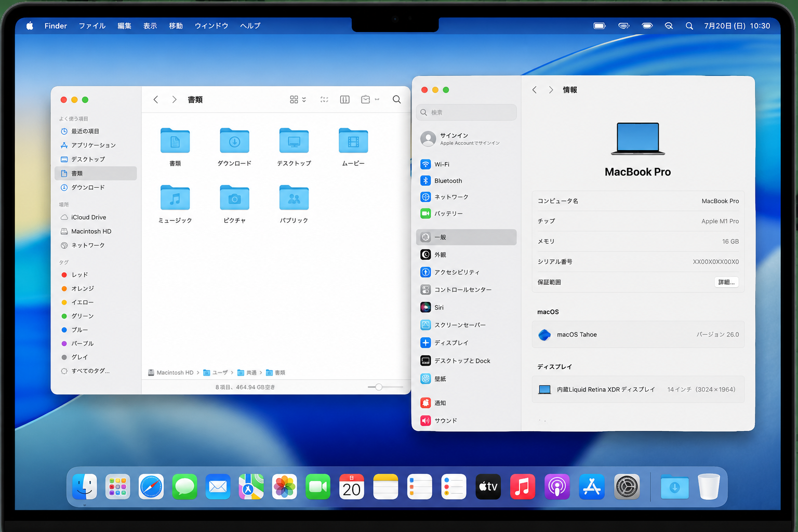
Task: Select iCloud Drive in Finder sidebar
Action: [96, 217]
